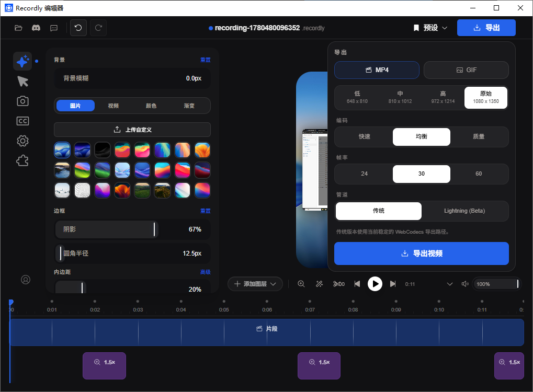This screenshot has width=533, height=392.
Task: Pick the first blue wave wallpaper thumbnail
Action: 62,150
